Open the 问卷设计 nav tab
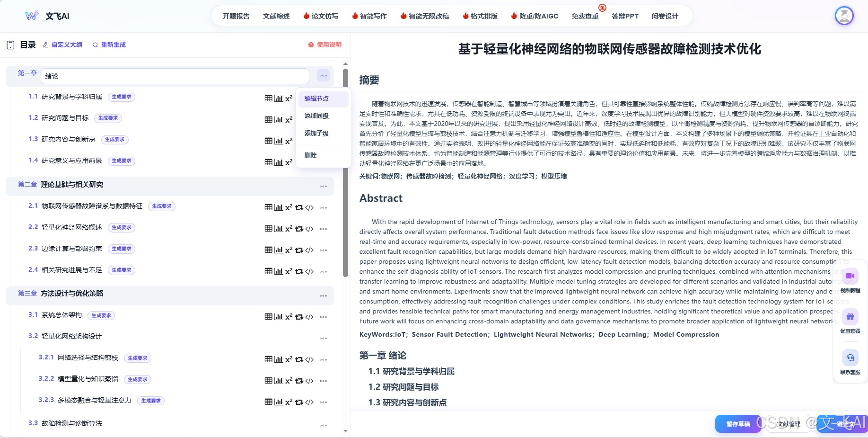 (x=665, y=16)
